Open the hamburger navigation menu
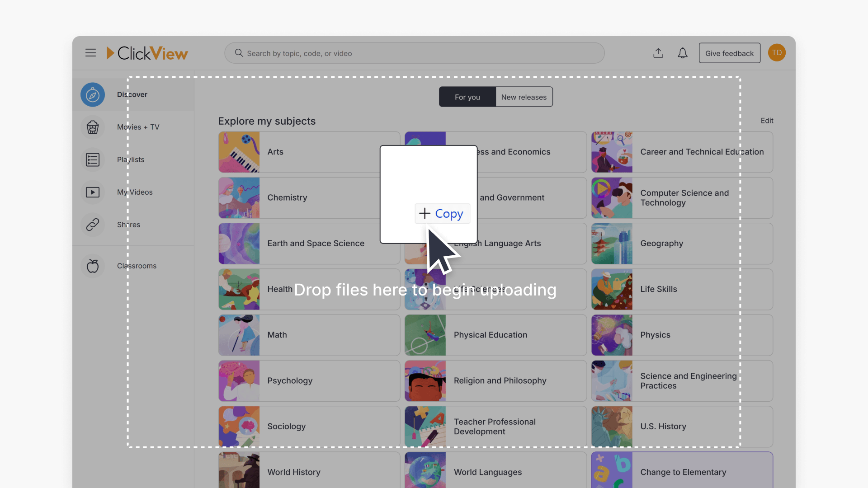This screenshot has height=488, width=868. tap(90, 53)
